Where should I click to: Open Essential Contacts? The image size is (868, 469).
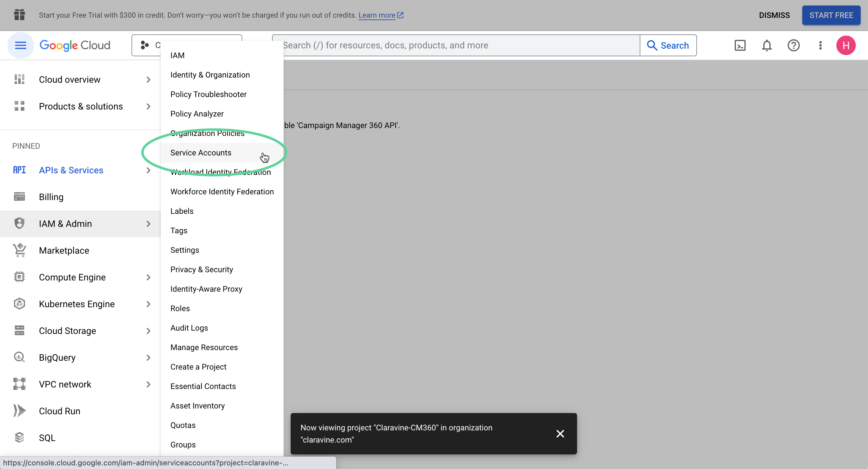coord(222,386)
